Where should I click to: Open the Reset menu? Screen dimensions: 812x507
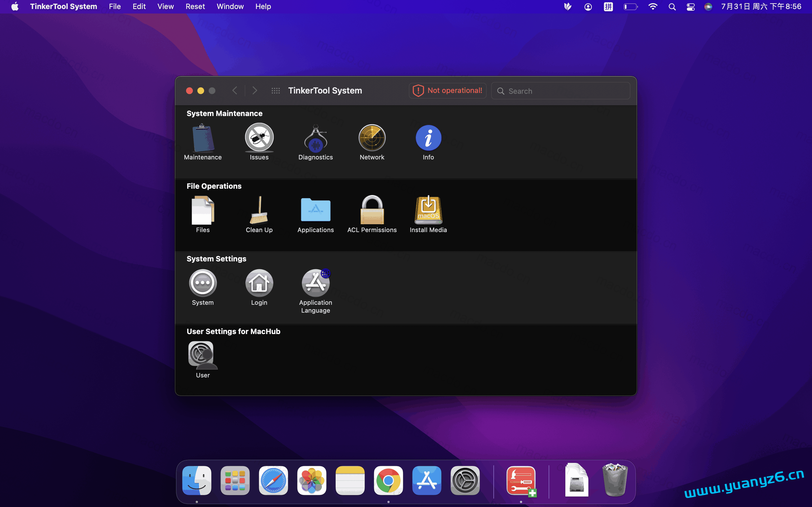pyautogui.click(x=195, y=6)
